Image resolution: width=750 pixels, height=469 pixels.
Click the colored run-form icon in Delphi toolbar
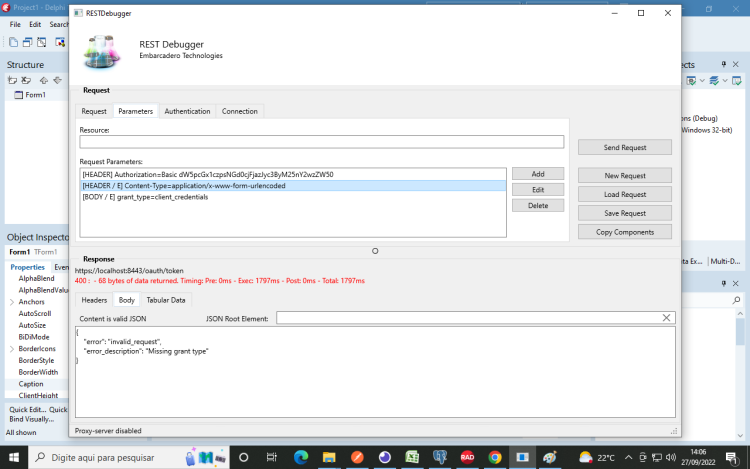pos(60,42)
